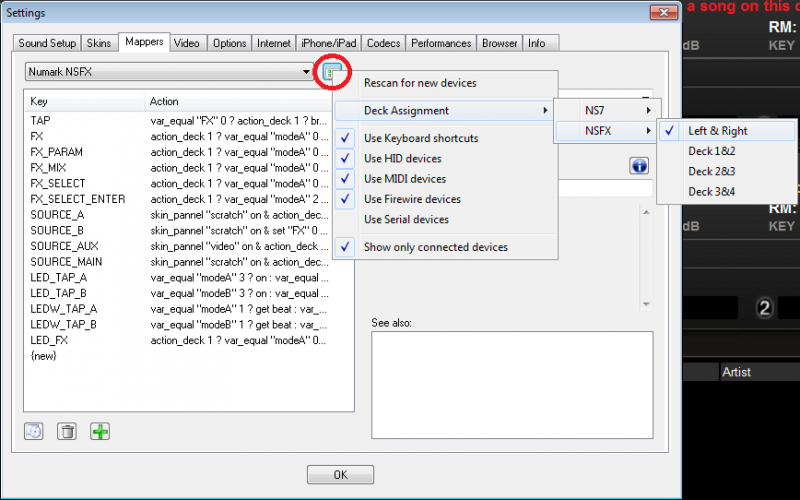Select the SOURCE_MAIN key row
This screenshot has width=800, height=500.
189,262
